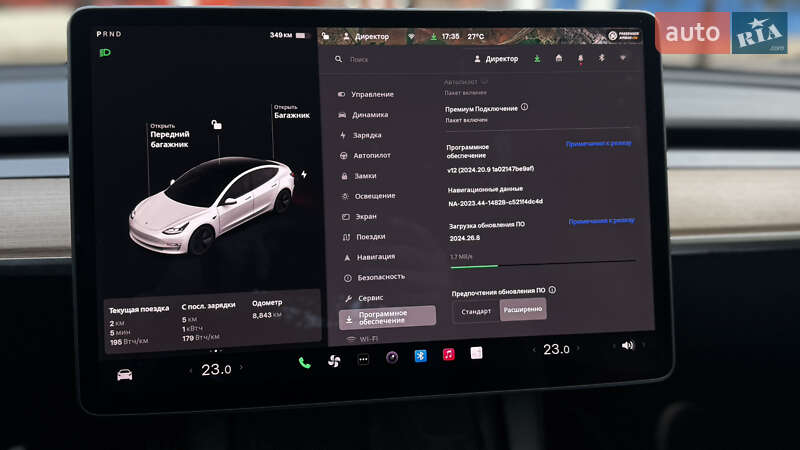
Task: Tap the software update download progress bar
Action: [541, 265]
